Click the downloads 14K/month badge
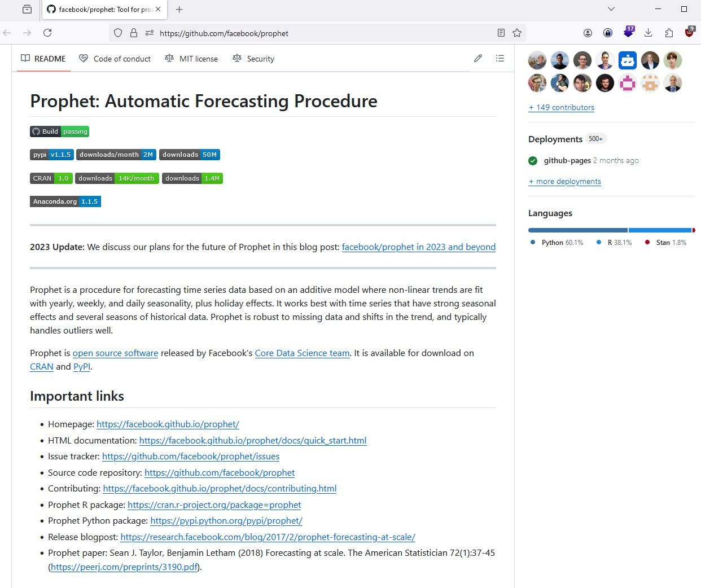 point(117,178)
